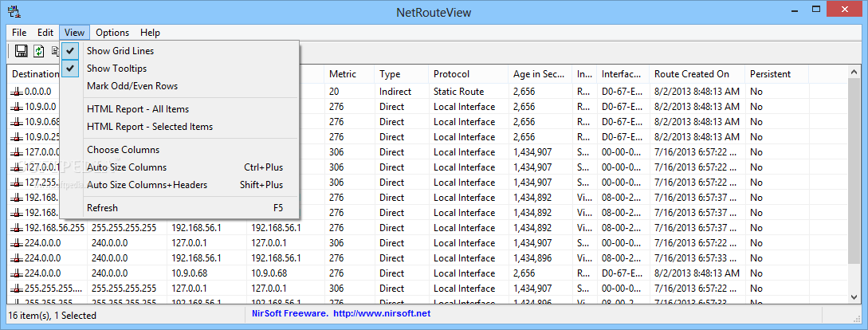Choose HTML Report - Selected Items
868x330 pixels.
tap(180, 127)
